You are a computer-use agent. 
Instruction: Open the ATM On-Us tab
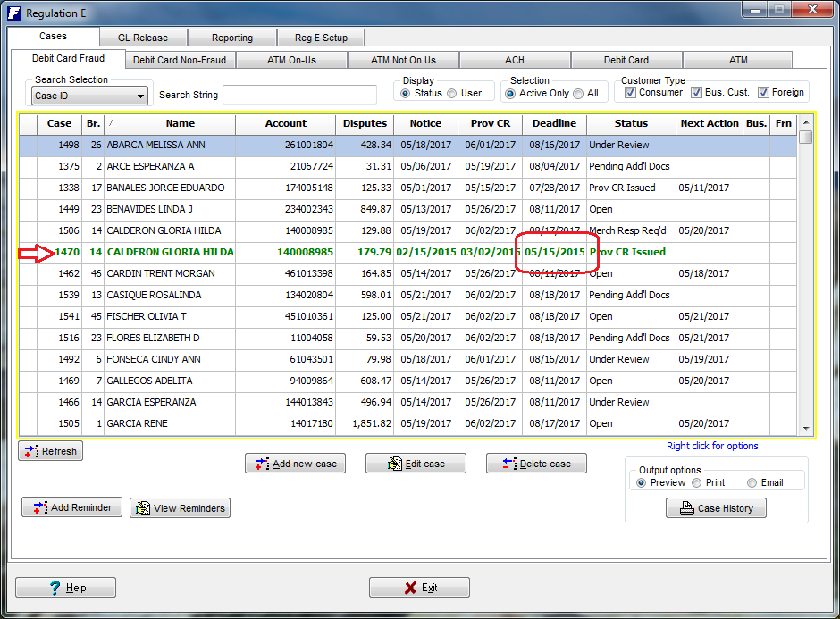292,60
